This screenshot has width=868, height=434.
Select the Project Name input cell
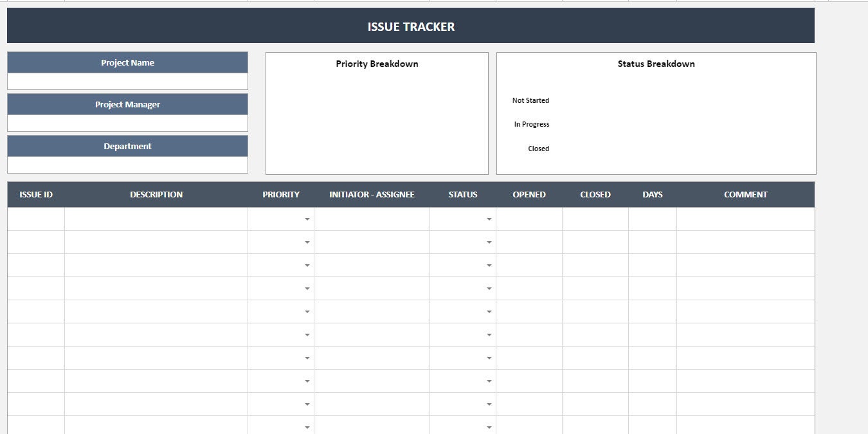point(127,81)
